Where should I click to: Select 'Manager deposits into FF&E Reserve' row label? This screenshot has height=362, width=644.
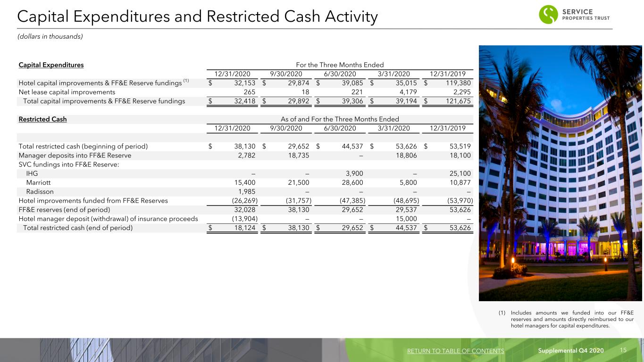(75, 155)
